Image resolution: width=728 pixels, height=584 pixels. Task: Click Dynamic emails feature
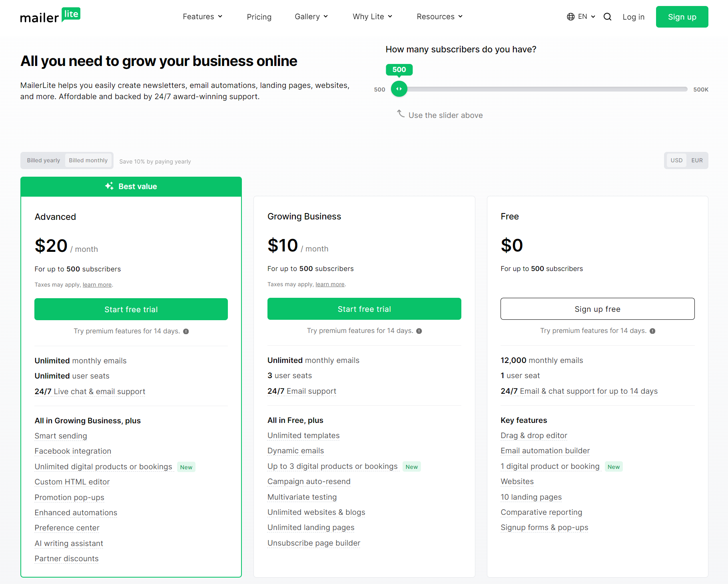click(x=295, y=451)
